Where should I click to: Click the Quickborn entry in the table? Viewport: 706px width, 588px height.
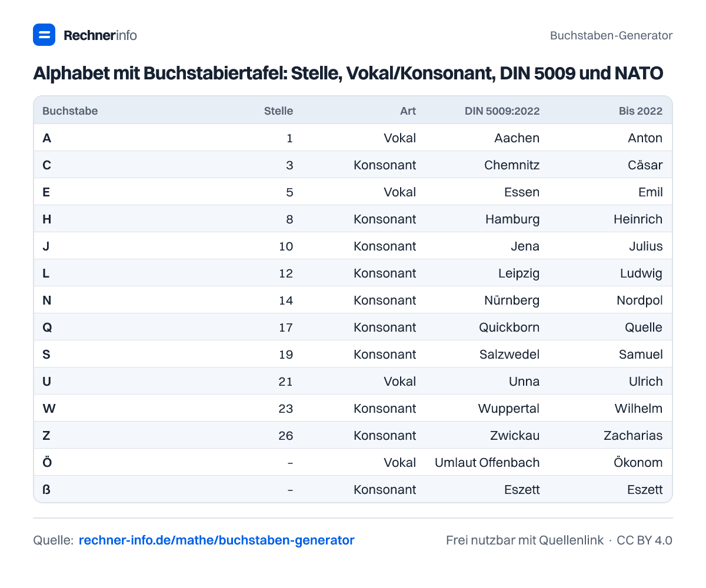509,328
